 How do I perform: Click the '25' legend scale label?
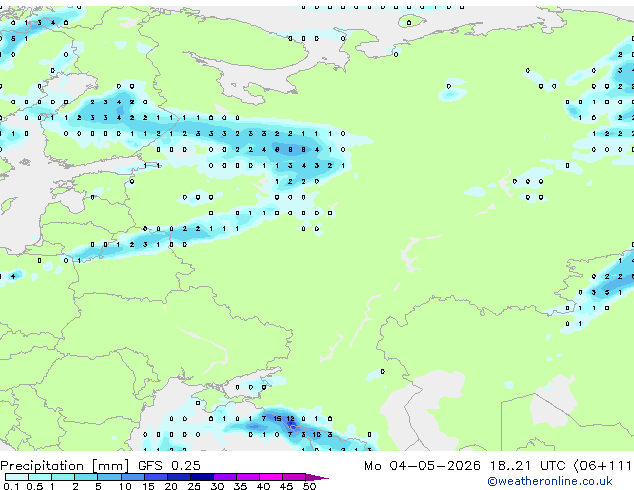(194, 486)
